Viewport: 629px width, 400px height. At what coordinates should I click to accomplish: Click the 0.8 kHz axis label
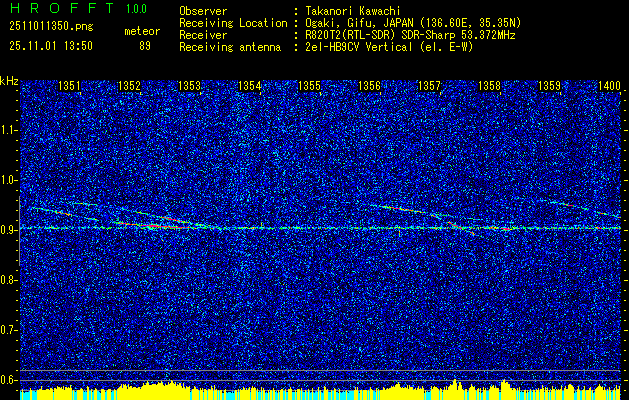click(8, 280)
